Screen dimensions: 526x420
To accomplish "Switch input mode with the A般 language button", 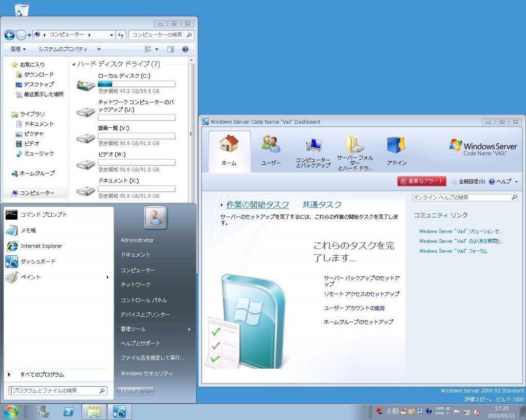I will pyautogui.click(x=393, y=411).
